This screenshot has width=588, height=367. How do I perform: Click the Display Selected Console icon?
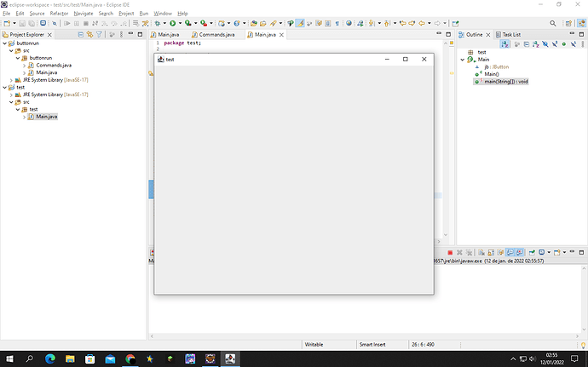[542, 253]
